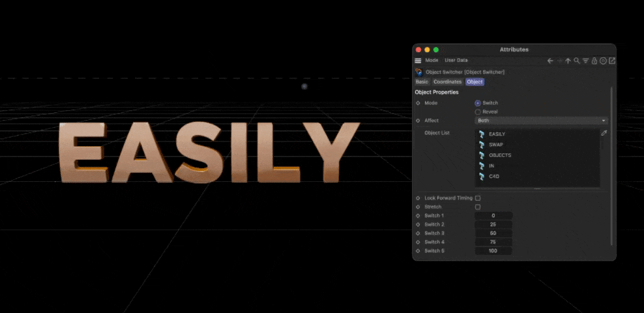Click the SWAP text object icon

(482, 145)
